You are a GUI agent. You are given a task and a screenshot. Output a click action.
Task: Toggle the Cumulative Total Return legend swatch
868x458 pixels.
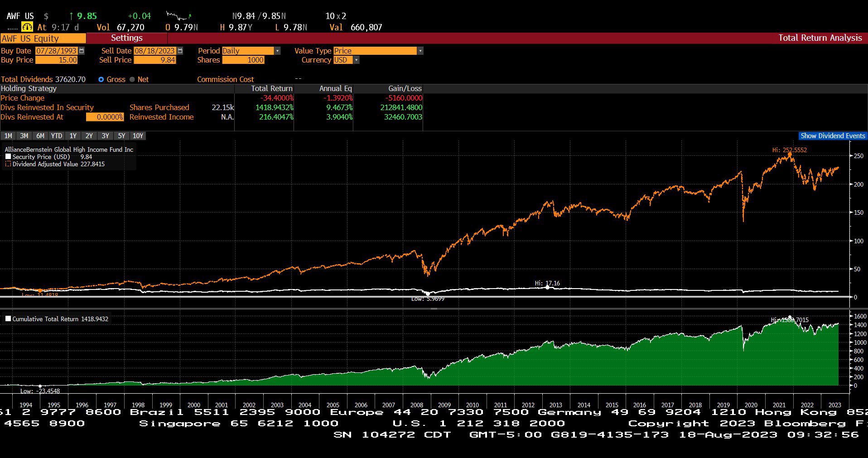tap(8, 319)
